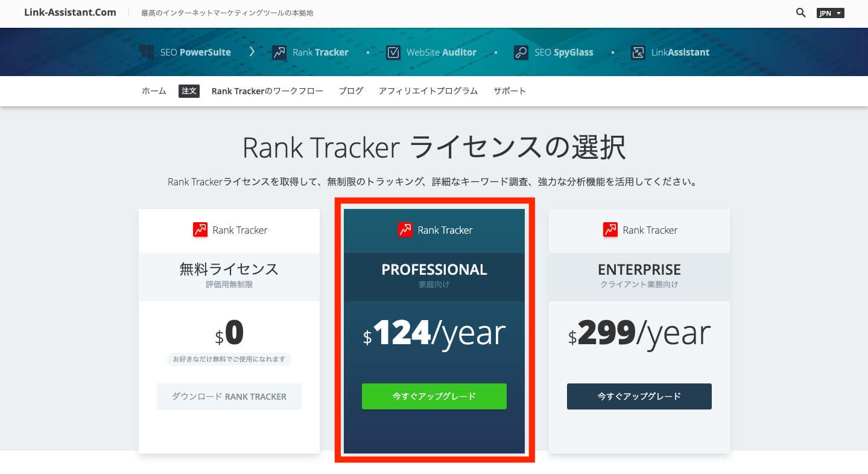Open Rank Trackerのワークフロー menu item
868x474 pixels.
267,91
